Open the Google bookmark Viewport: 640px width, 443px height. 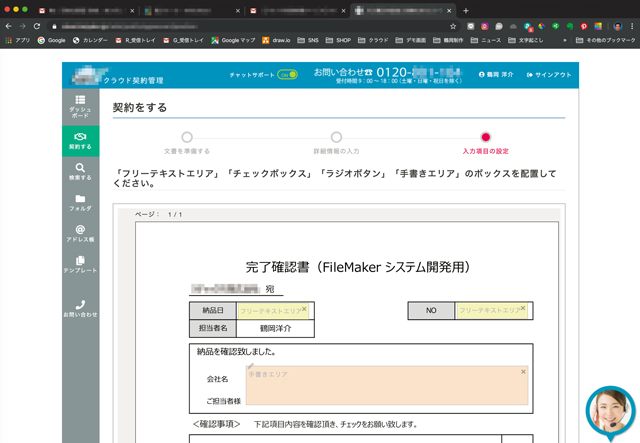(51, 40)
